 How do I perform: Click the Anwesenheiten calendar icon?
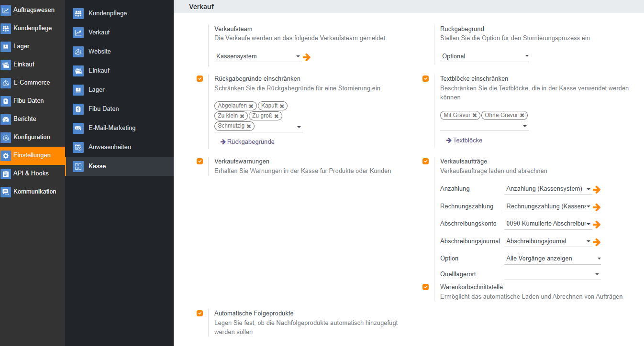[78, 147]
